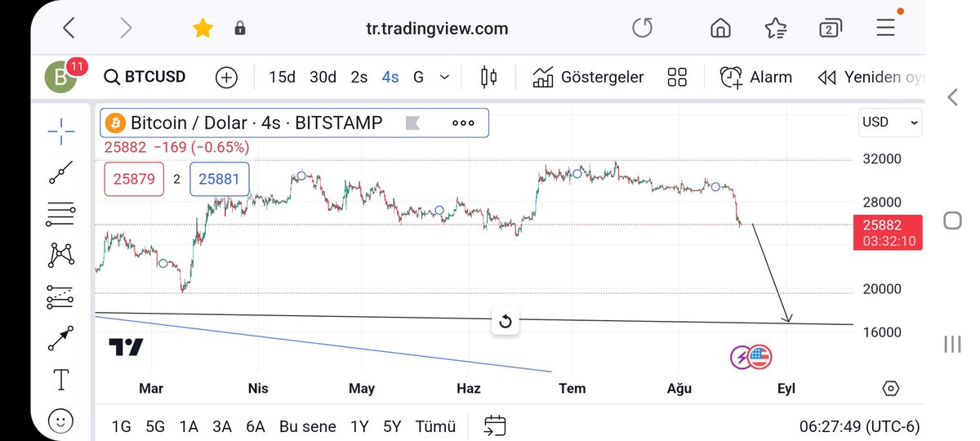Image resolution: width=980 pixels, height=441 pixels.
Task: Open Göstergeler indicators
Action: click(588, 77)
